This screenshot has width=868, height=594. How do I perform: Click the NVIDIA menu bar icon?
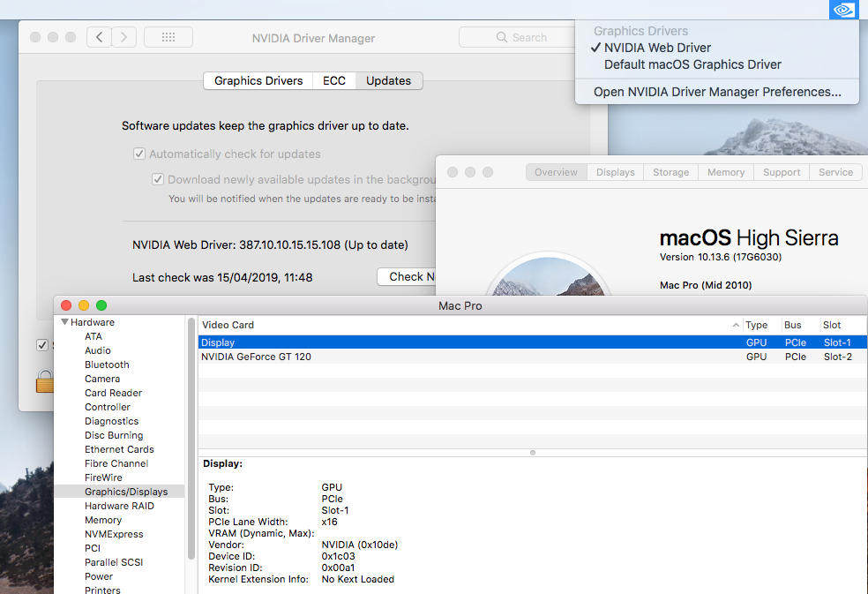coord(843,10)
